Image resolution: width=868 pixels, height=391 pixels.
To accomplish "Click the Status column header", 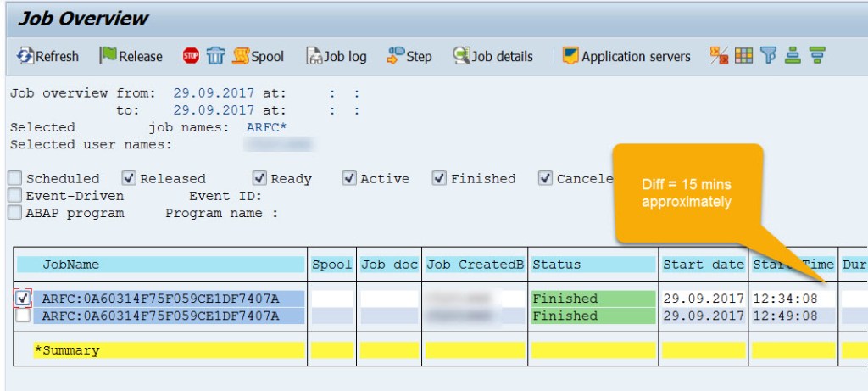I will (x=593, y=265).
